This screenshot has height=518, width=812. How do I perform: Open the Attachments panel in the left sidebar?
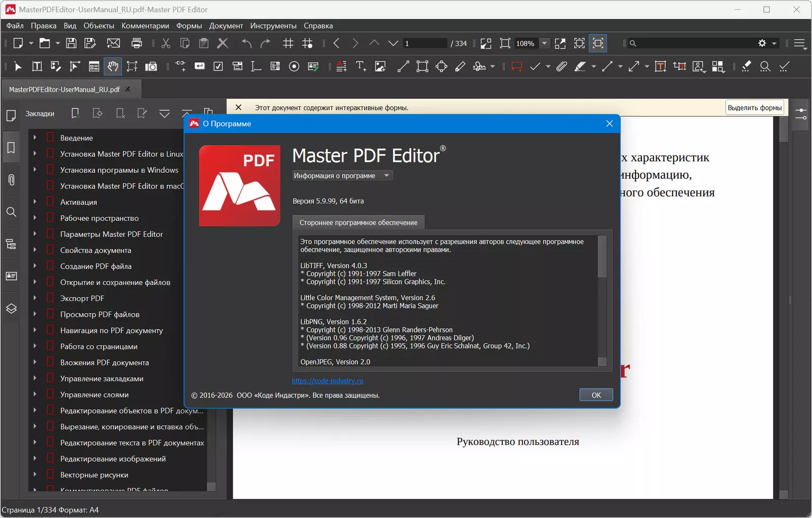(11, 180)
